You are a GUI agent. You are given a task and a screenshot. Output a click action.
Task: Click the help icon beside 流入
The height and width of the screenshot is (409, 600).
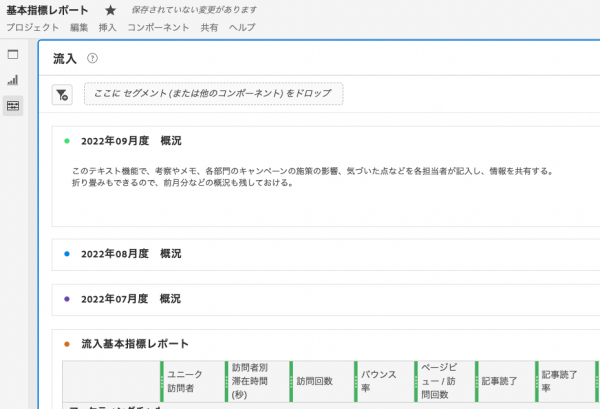tap(92, 59)
